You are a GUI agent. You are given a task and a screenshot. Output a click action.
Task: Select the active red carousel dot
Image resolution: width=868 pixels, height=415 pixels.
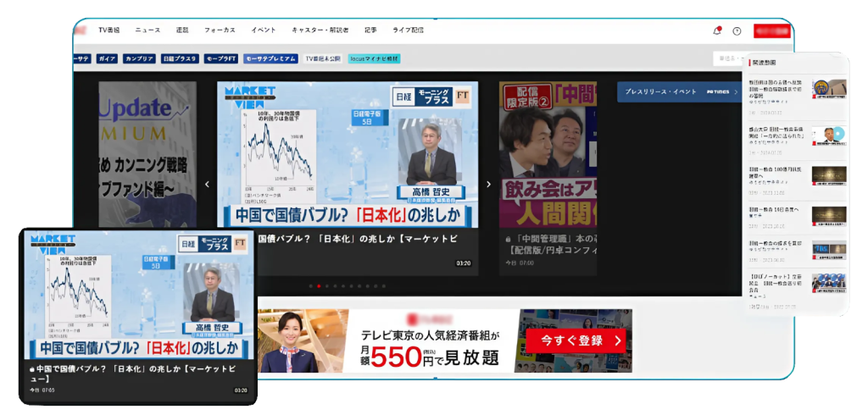[x=319, y=286]
